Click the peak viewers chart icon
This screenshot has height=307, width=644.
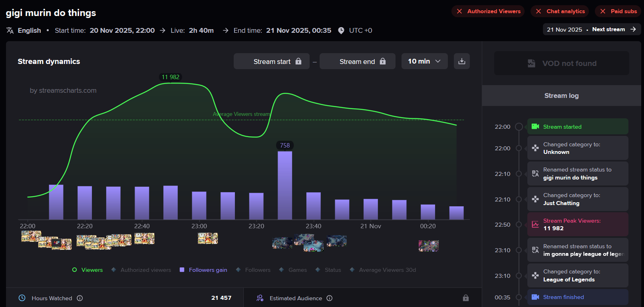535,224
